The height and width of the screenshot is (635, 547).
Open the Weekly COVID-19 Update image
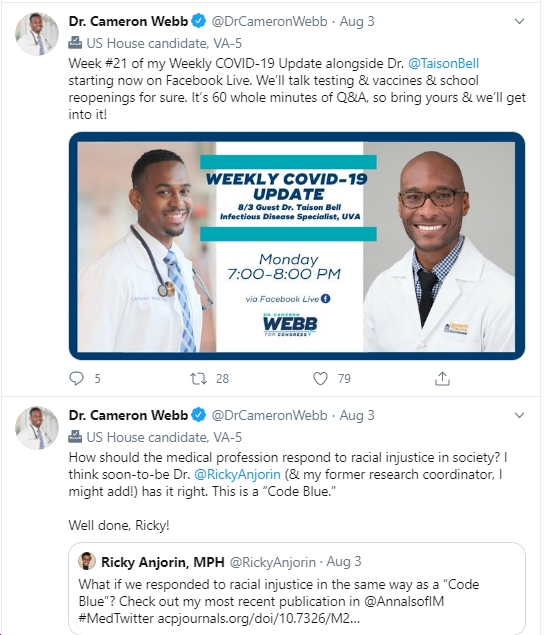[x=297, y=246]
